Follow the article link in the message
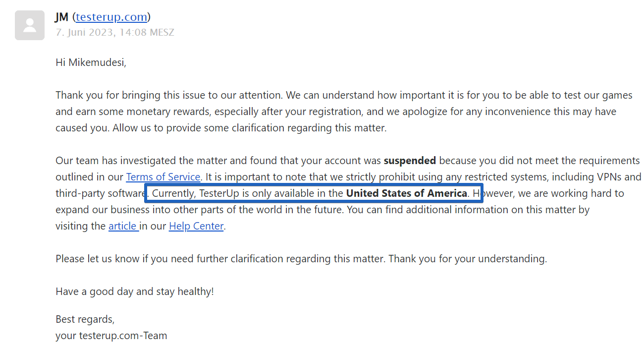Viewport: 644px width, 350px height. (123, 226)
